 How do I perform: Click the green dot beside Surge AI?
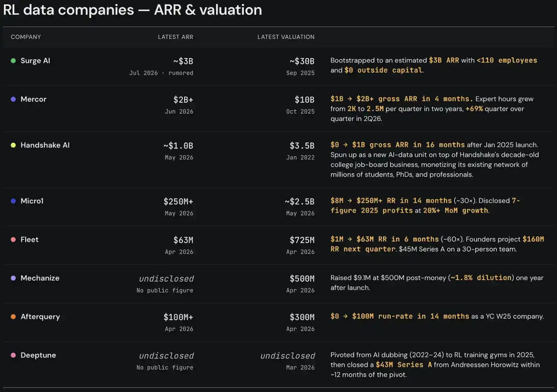(13, 61)
